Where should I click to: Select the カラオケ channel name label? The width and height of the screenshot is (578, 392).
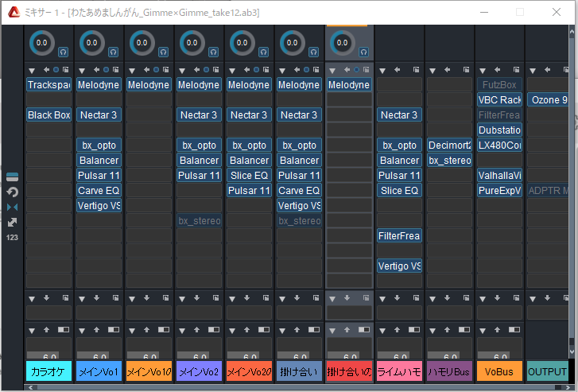coord(48,371)
